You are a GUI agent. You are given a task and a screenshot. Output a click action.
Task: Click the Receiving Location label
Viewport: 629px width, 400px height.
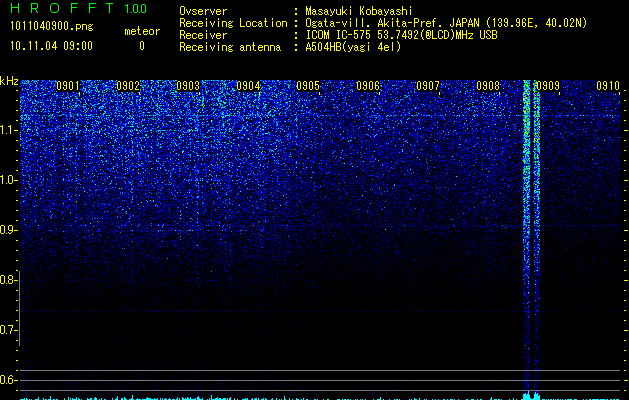point(233,23)
